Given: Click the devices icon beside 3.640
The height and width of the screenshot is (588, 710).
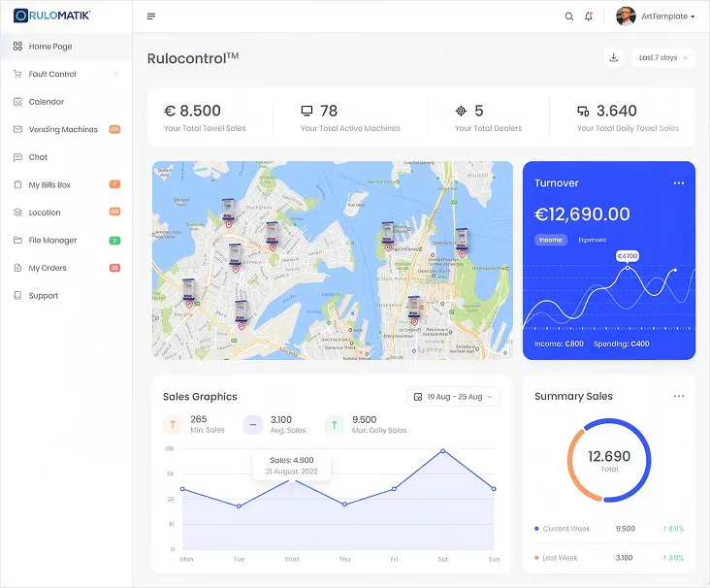Looking at the screenshot, I should pyautogui.click(x=583, y=111).
